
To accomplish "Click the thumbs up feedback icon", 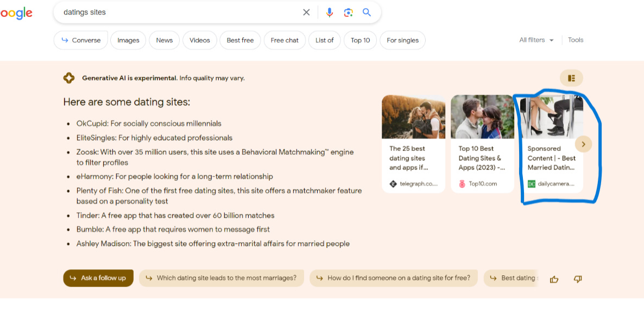I will [554, 280].
